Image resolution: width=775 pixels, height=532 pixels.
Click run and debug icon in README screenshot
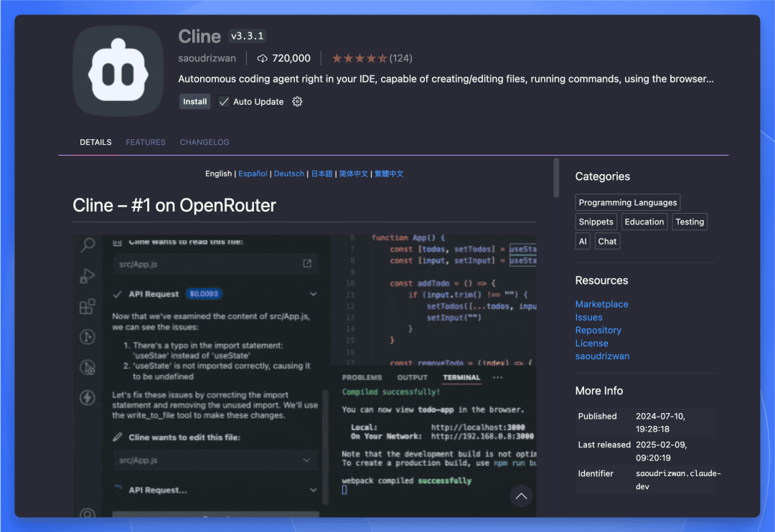88,275
